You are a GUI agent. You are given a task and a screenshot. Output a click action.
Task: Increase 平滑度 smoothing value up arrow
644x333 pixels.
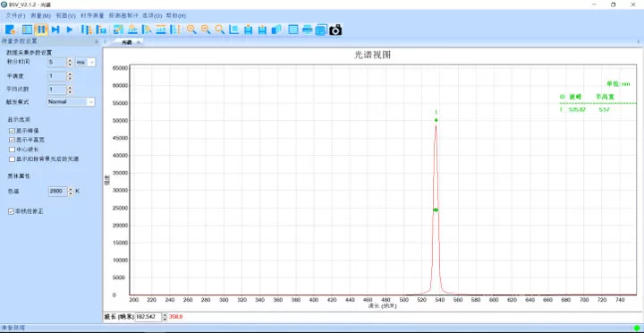click(x=70, y=74)
